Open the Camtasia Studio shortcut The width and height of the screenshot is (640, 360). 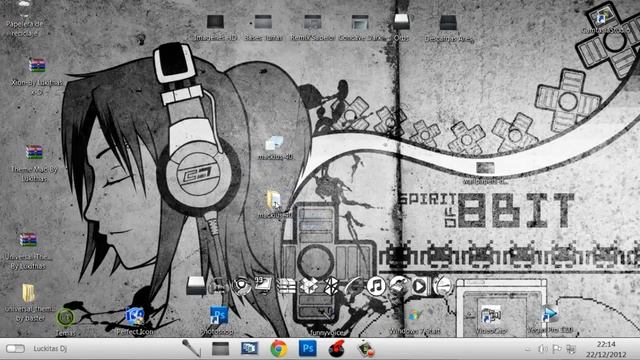(603, 17)
